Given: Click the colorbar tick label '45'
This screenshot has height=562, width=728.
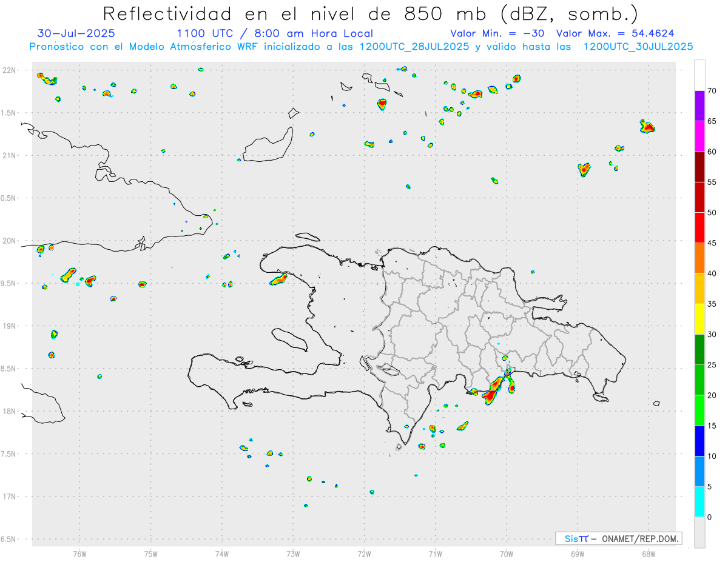Looking at the screenshot, I should 712,243.
